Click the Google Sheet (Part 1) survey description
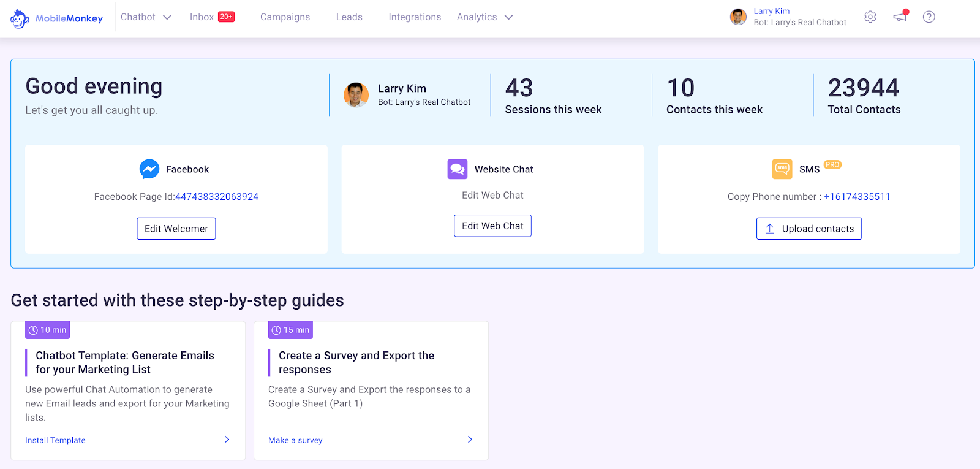The width and height of the screenshot is (980, 469). point(369,397)
